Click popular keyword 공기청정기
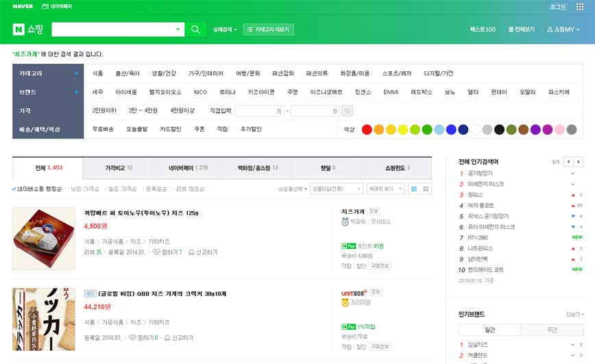 (x=480, y=173)
